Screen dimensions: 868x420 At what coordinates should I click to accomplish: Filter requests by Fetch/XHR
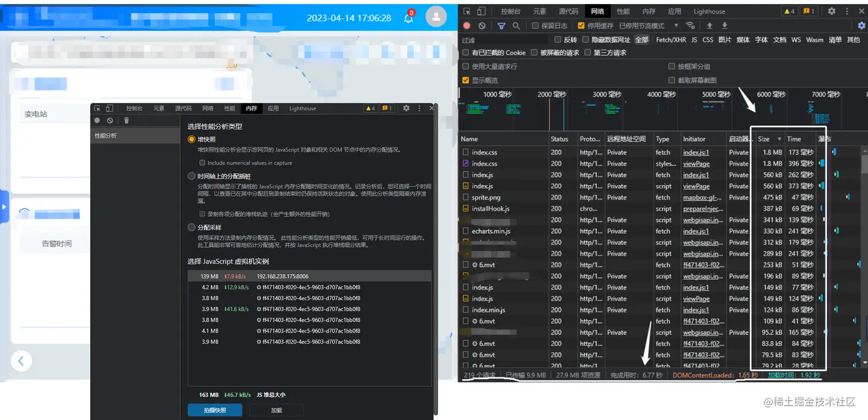671,40
